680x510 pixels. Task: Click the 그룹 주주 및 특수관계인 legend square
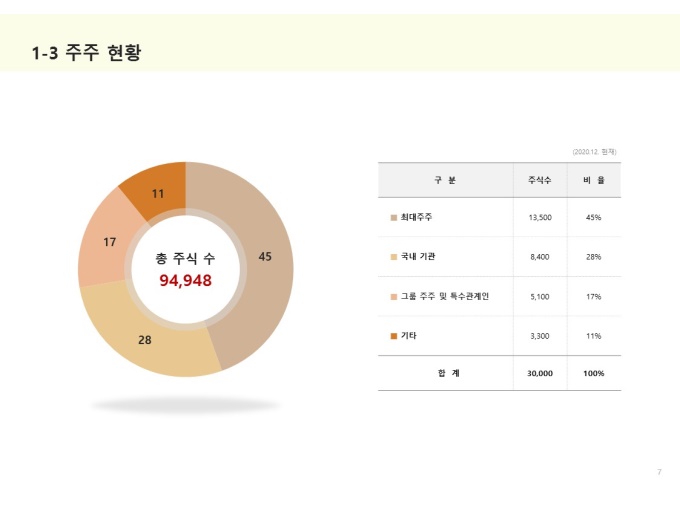394,297
